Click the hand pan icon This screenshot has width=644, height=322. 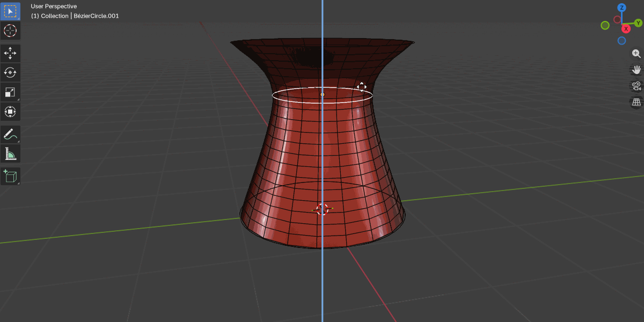click(x=636, y=69)
